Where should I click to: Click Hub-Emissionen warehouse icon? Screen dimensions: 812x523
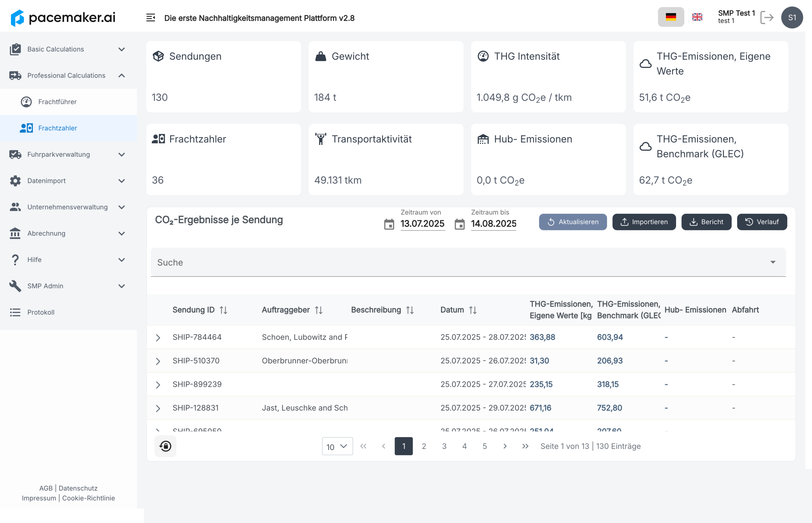pos(483,139)
